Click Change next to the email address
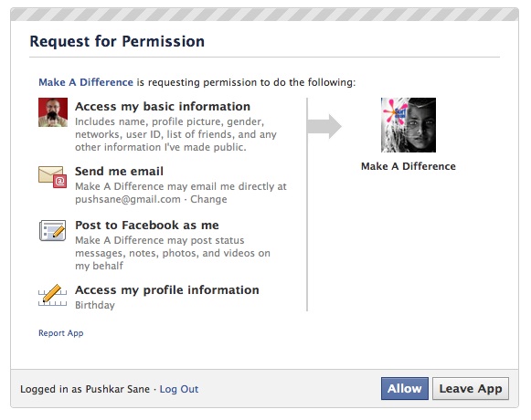Screen dimensions: 531x420 [x=208, y=199]
